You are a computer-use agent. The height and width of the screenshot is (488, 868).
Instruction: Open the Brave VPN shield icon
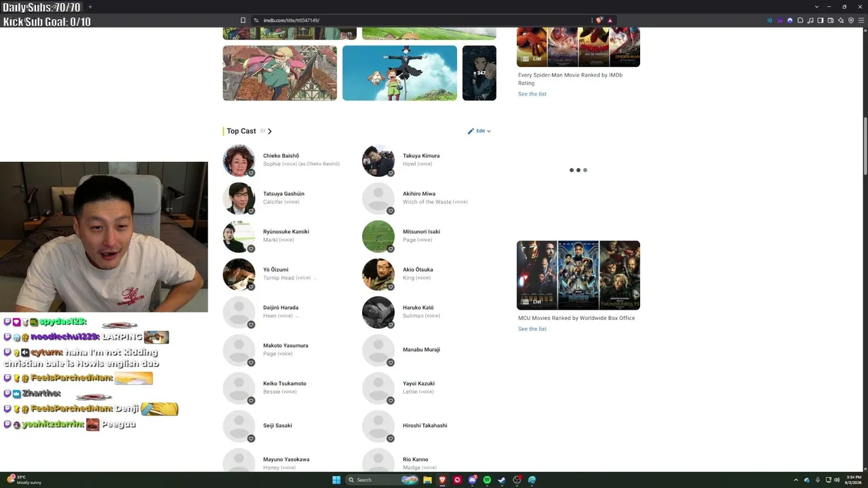point(851,20)
